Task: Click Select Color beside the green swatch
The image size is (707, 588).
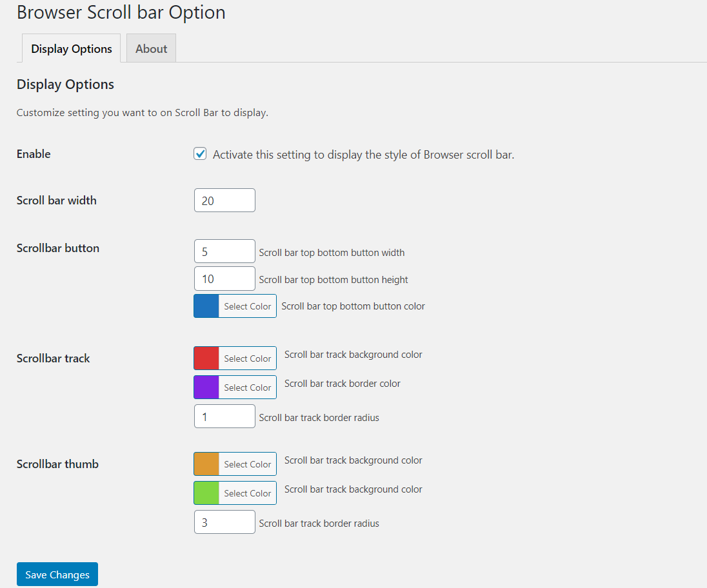Action: (x=248, y=493)
